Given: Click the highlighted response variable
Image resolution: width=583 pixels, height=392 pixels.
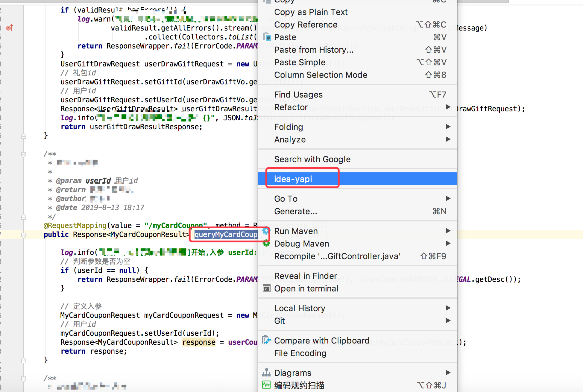Looking at the screenshot, I should 199,342.
